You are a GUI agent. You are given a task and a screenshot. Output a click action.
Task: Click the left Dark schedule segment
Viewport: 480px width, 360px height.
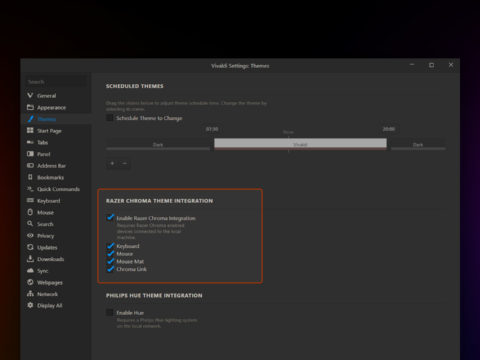158,145
